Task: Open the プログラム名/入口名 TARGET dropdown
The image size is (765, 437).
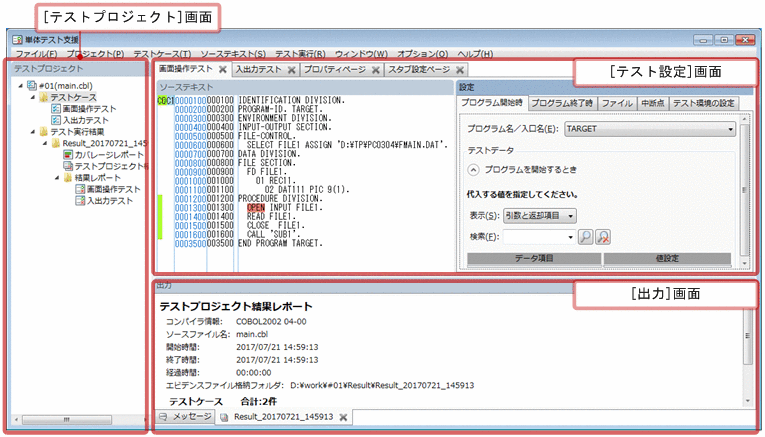Action: coord(730,129)
